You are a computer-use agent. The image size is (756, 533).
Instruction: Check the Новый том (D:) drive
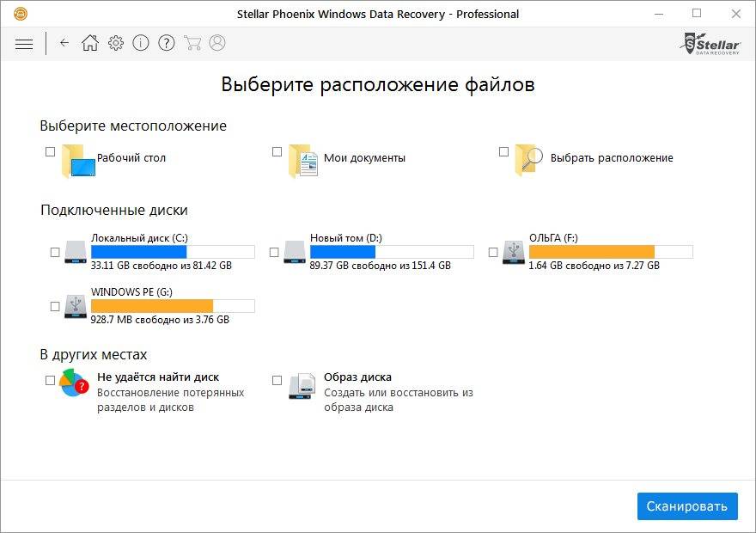[275, 252]
